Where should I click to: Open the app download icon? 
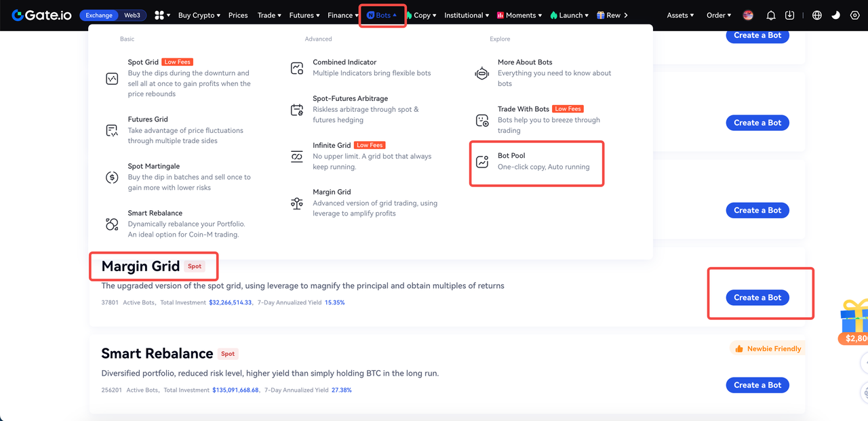pyautogui.click(x=790, y=15)
